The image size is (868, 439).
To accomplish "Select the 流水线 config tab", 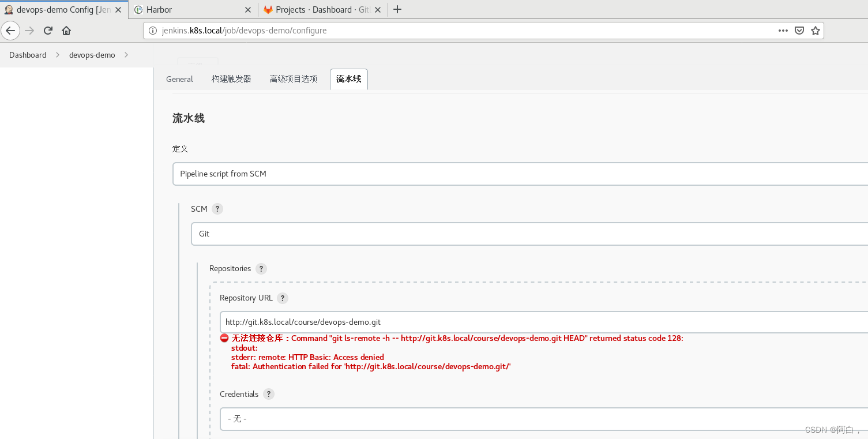I will (x=349, y=79).
